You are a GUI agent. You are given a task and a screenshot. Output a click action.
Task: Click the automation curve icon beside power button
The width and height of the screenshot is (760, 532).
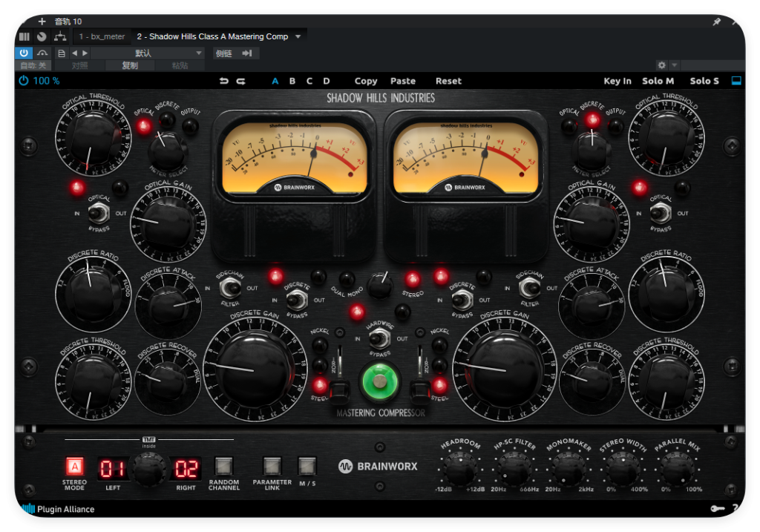coord(42,53)
